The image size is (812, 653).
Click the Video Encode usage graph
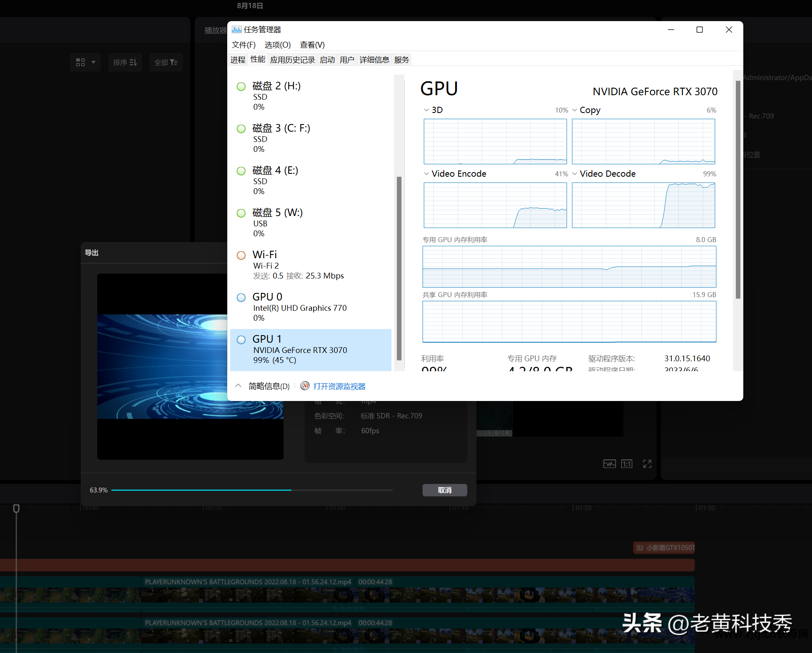tap(495, 205)
